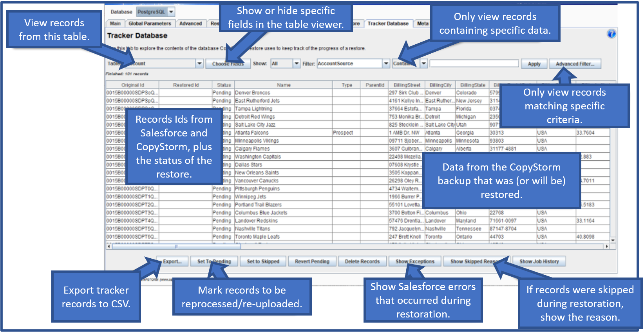644x332 pixels.
Task: Sort by the BillingStreet column header
Action: [407, 85]
